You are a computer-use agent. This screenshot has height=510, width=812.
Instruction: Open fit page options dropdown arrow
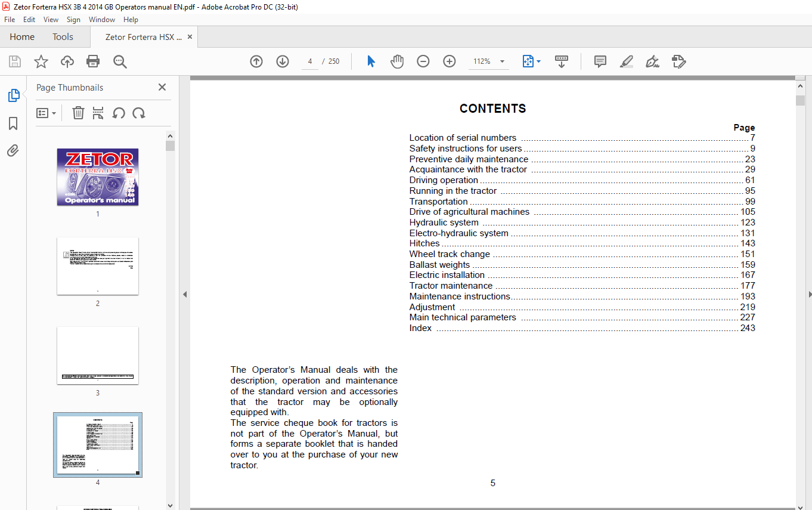click(x=539, y=61)
